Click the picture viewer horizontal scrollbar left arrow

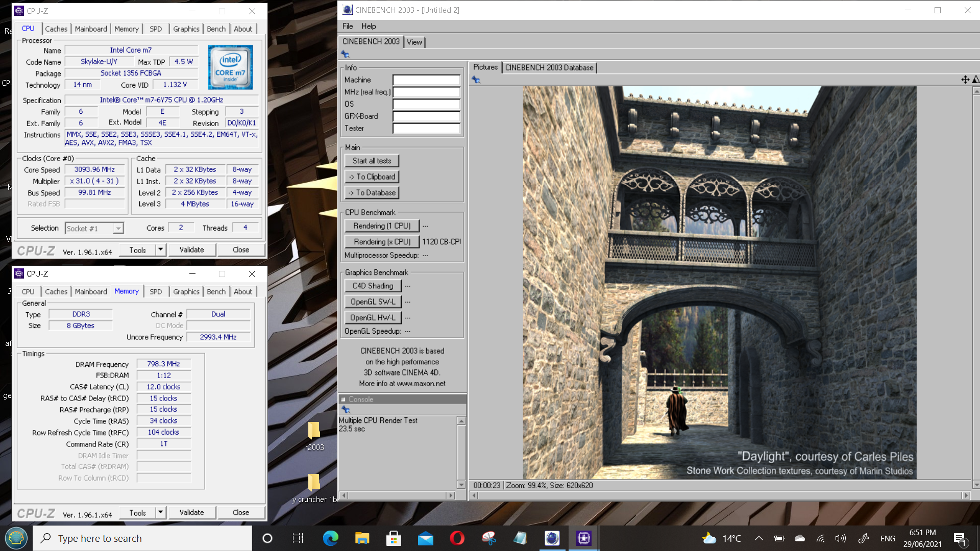tap(474, 495)
